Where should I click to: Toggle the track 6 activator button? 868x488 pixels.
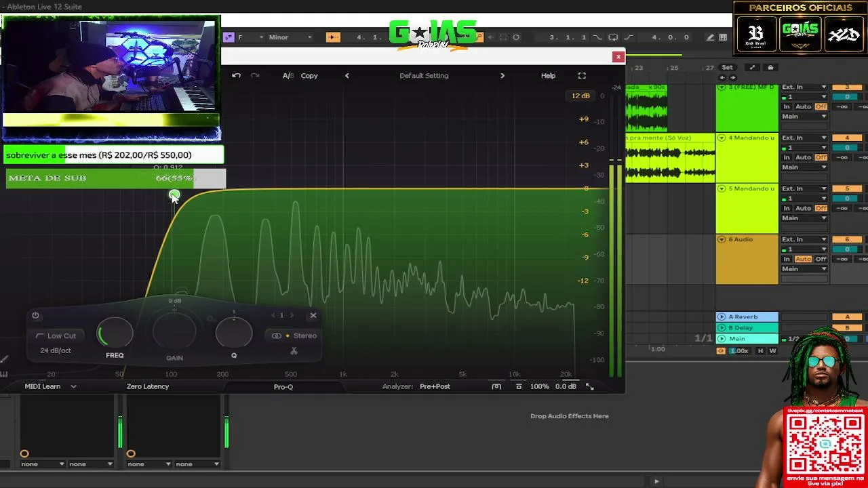pyautogui.click(x=846, y=240)
